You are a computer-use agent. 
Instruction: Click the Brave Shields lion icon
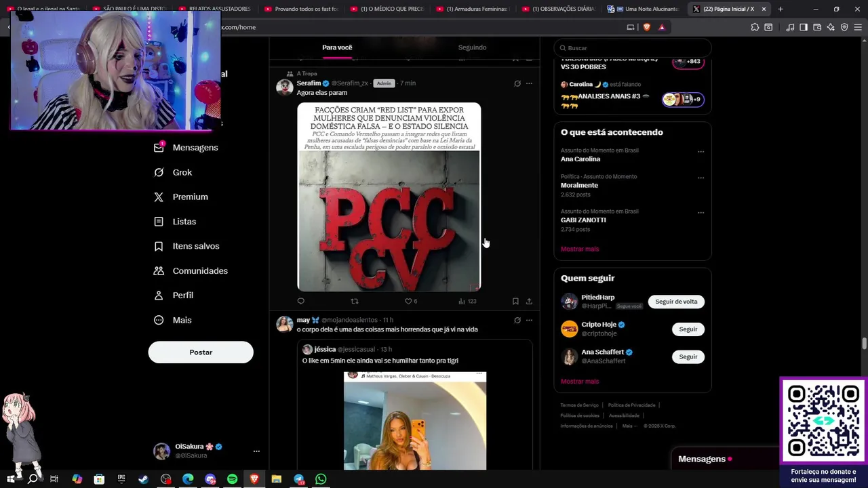click(646, 27)
